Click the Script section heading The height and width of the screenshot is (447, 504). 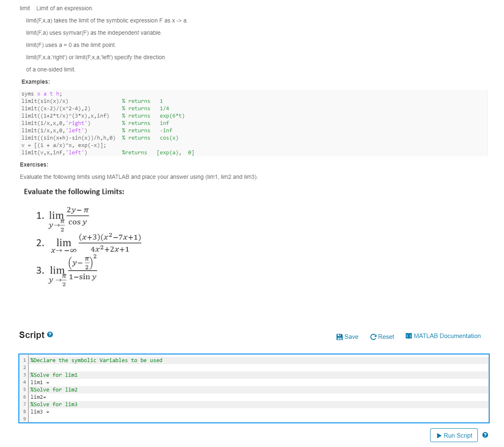(31, 335)
